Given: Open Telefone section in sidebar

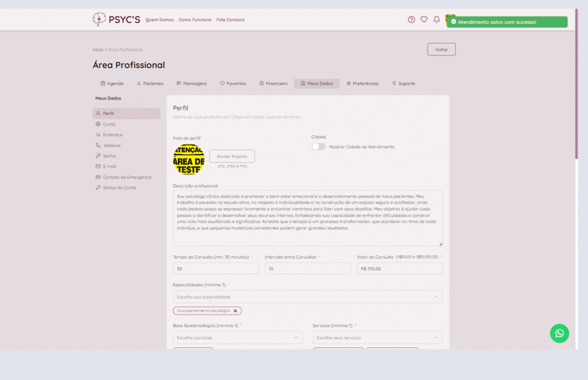Looking at the screenshot, I should tap(111, 146).
